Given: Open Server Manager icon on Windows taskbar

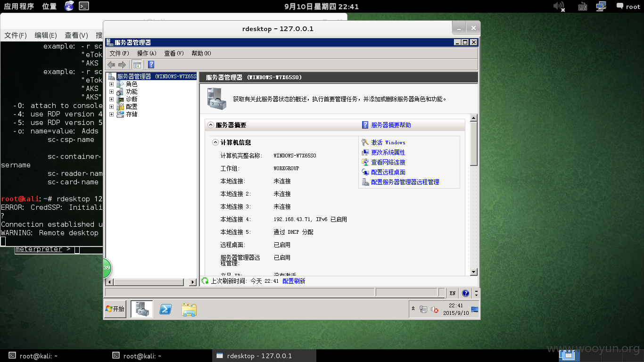Looking at the screenshot, I should [x=142, y=309].
